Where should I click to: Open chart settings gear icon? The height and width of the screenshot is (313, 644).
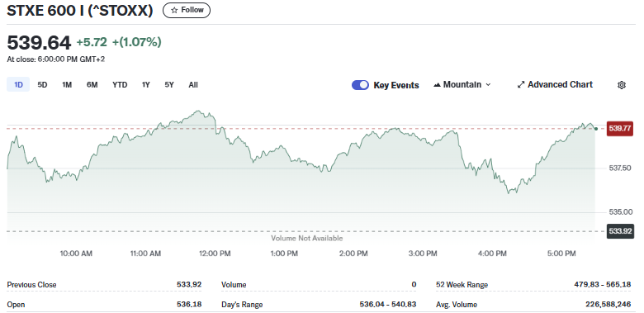coord(622,85)
